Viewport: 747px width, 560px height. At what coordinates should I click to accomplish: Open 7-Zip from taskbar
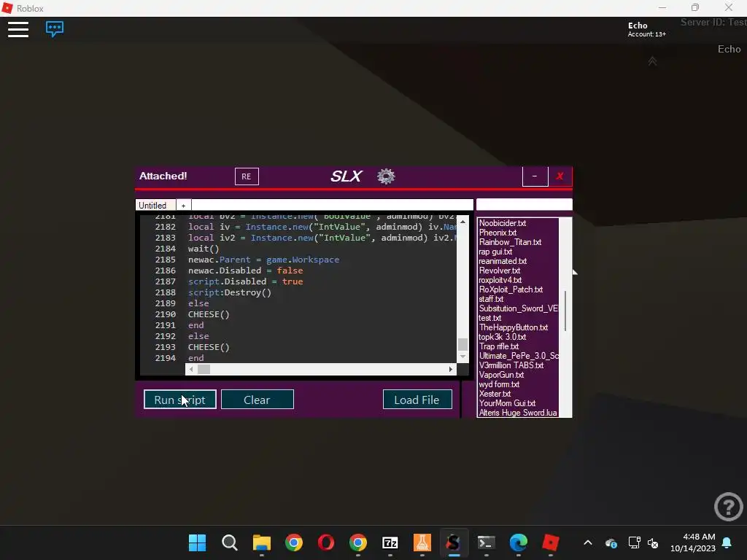(390, 542)
